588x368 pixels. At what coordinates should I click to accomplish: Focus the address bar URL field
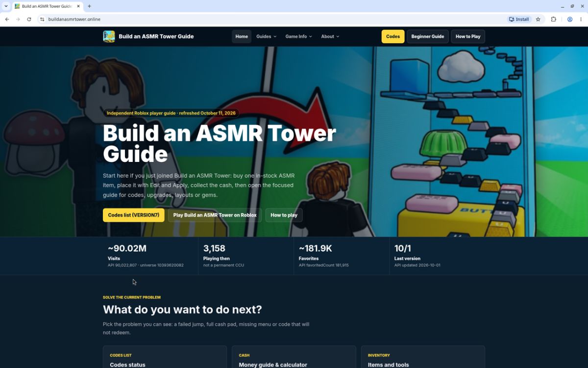(274, 19)
